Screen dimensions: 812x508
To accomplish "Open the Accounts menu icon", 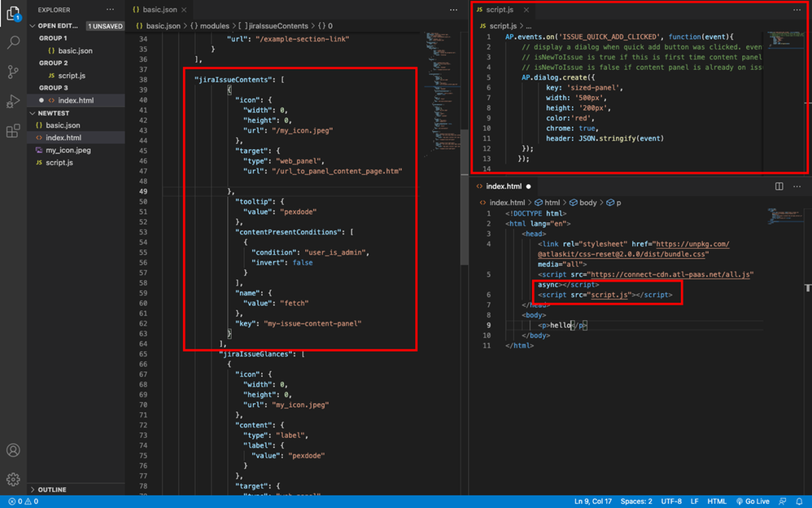I will click(x=13, y=450).
